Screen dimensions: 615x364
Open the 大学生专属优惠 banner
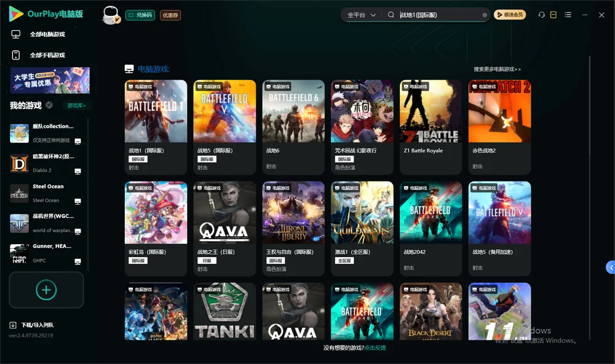50,81
